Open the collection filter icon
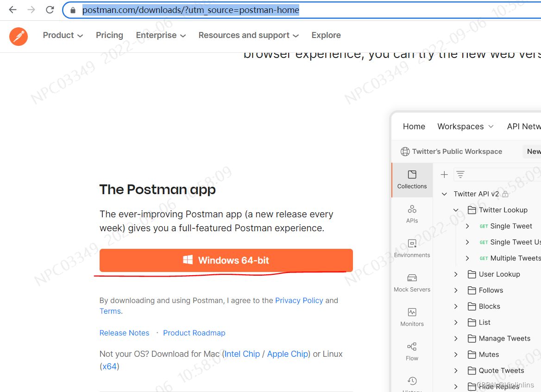Image resolution: width=541 pixels, height=392 pixels. pyautogui.click(x=460, y=174)
